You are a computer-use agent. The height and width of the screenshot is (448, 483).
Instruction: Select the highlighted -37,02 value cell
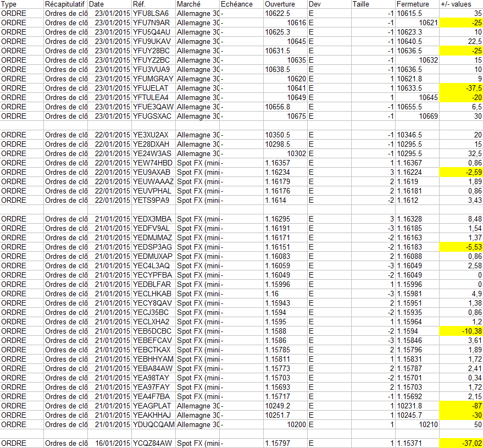pyautogui.click(x=461, y=444)
